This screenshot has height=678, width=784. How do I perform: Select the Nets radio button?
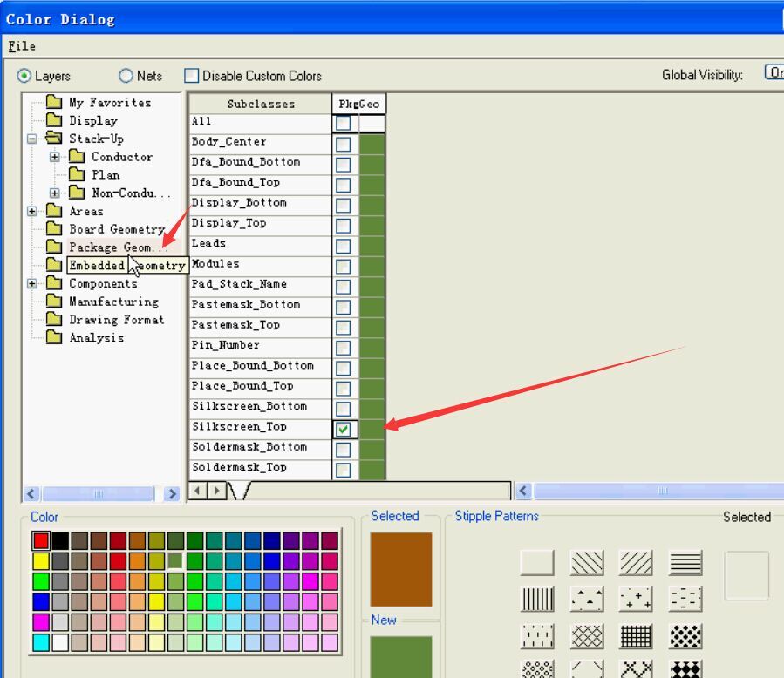click(x=126, y=76)
